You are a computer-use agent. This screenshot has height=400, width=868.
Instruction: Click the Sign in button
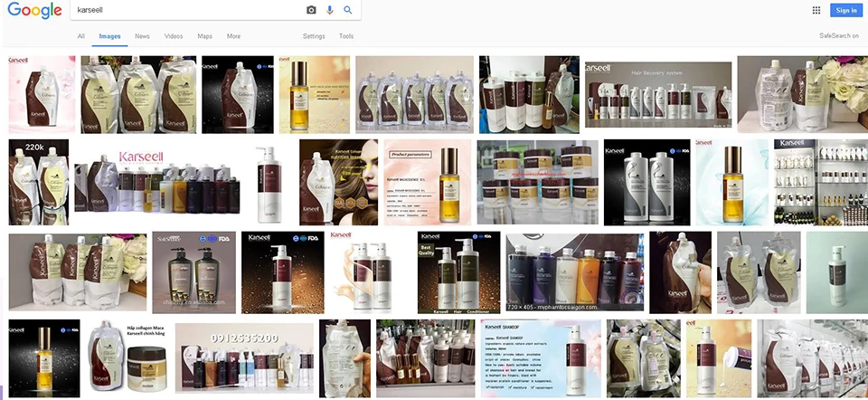pyautogui.click(x=846, y=10)
